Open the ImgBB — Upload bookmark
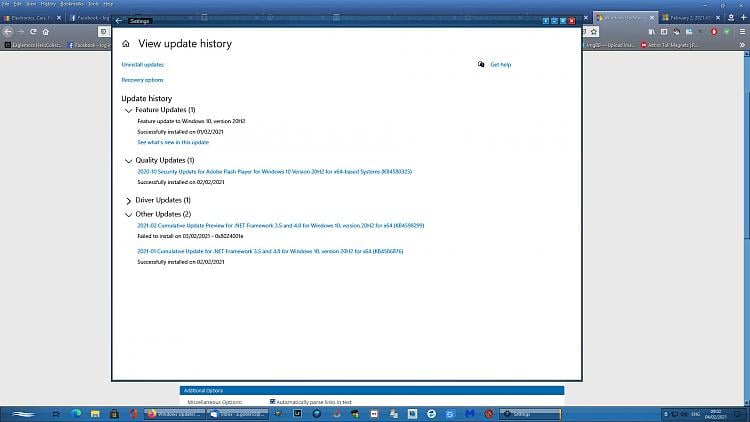This screenshot has width=750, height=422. (607, 45)
